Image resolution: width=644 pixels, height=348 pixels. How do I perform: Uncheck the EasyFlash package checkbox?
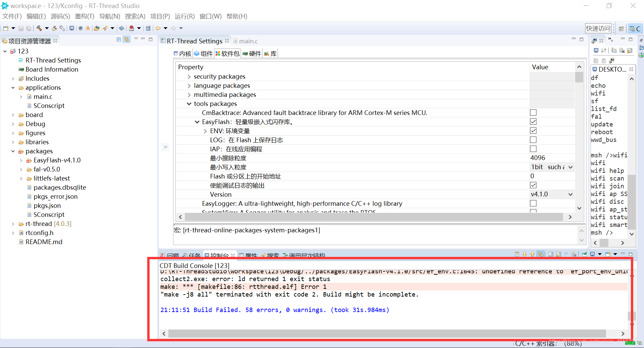[x=533, y=121]
